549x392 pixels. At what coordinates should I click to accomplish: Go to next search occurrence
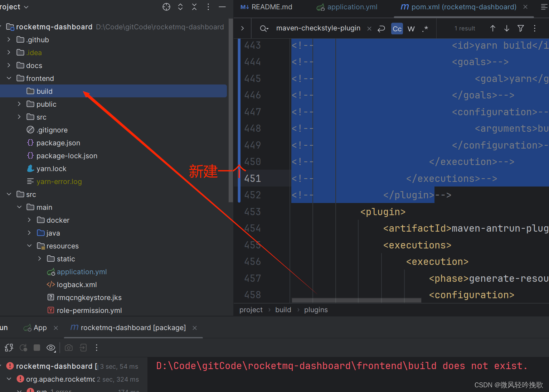coord(507,28)
